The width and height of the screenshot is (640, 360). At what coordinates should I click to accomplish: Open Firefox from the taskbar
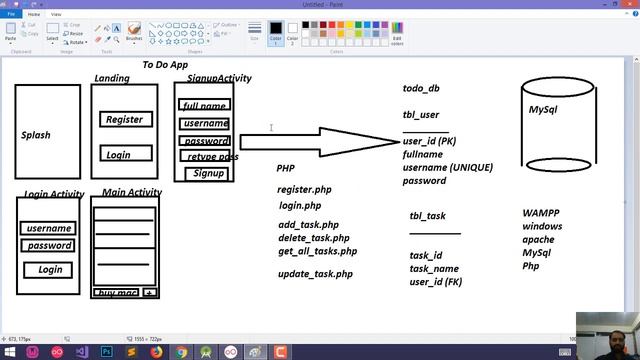click(x=156, y=352)
